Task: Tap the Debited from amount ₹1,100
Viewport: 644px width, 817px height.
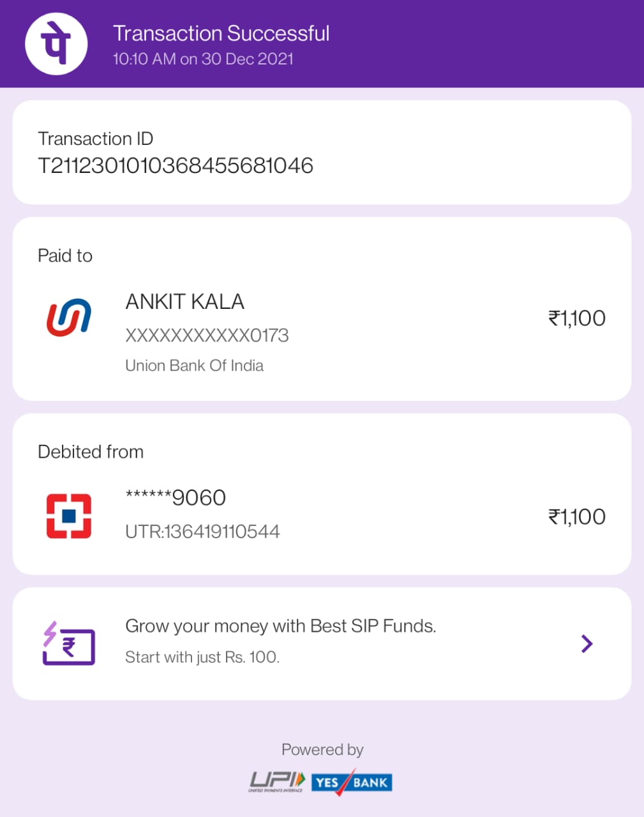Action: [576, 516]
